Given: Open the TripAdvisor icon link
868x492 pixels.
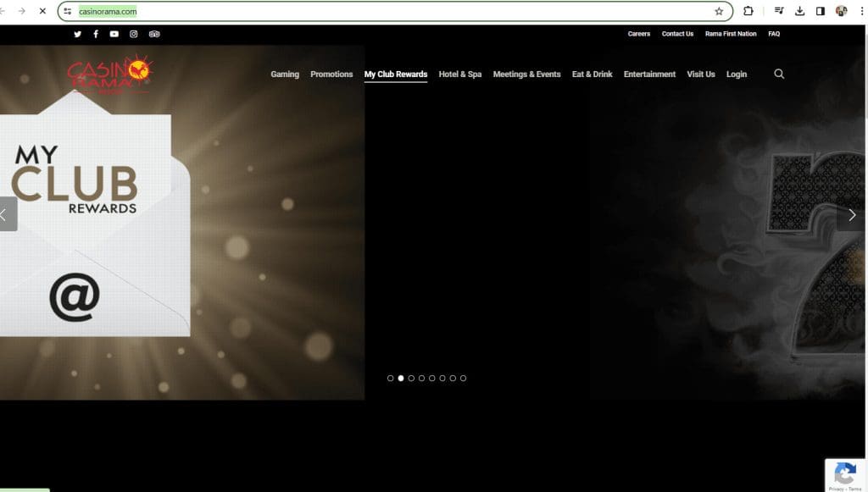Looking at the screenshot, I should click(x=154, y=34).
